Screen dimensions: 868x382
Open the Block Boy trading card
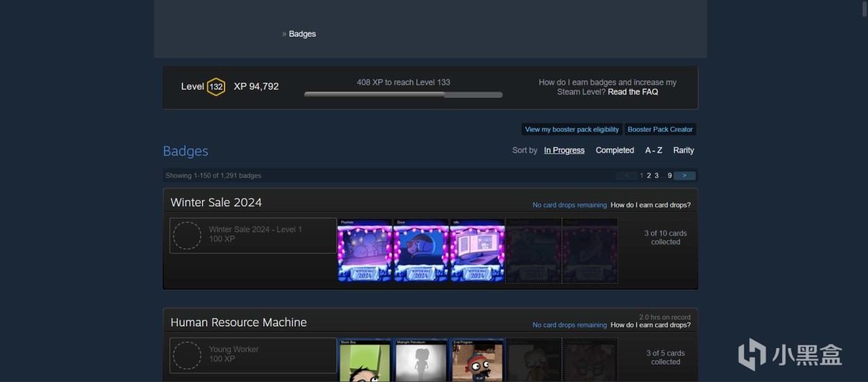click(x=364, y=360)
